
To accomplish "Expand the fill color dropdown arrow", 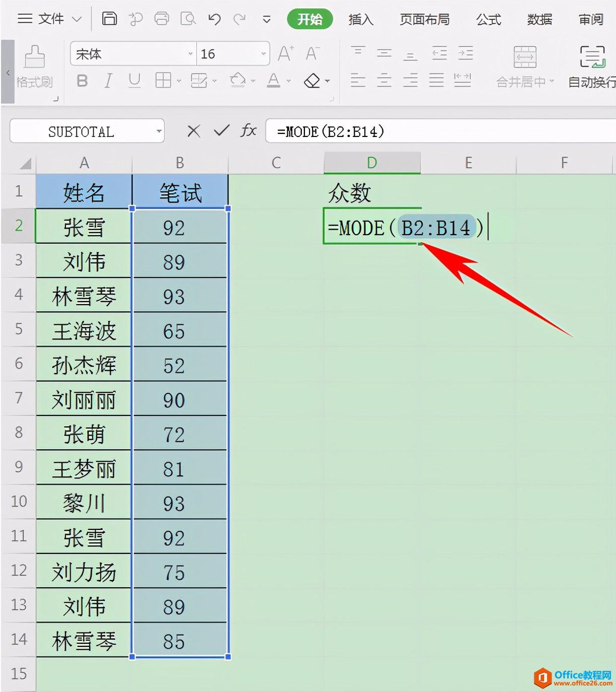I will click(253, 81).
